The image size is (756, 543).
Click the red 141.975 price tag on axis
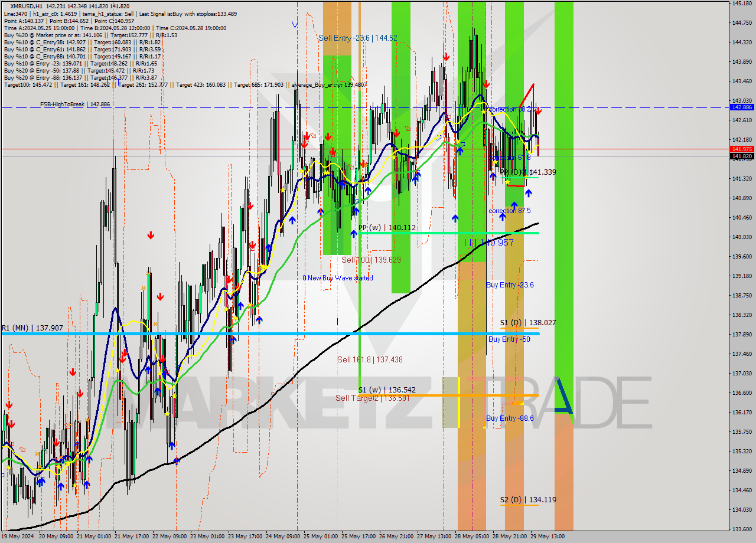742,149
